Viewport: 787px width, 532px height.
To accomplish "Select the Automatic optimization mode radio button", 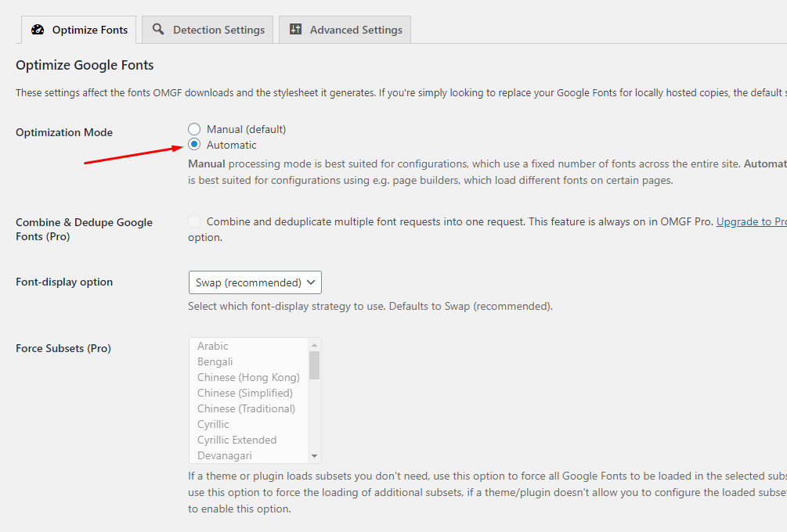I will point(194,145).
